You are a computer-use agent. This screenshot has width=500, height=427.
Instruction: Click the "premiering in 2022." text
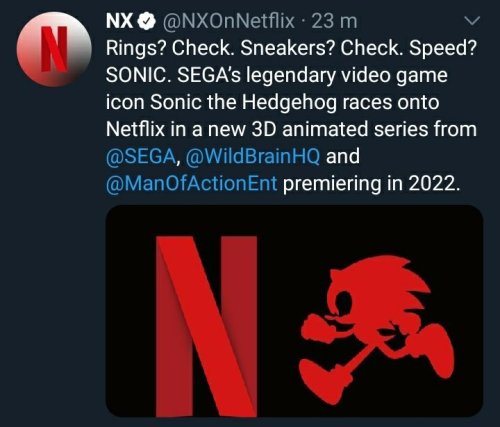[x=372, y=184]
